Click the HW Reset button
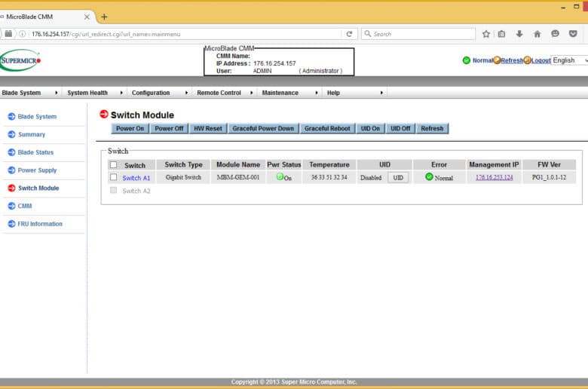This screenshot has height=389, width=588. click(x=208, y=128)
